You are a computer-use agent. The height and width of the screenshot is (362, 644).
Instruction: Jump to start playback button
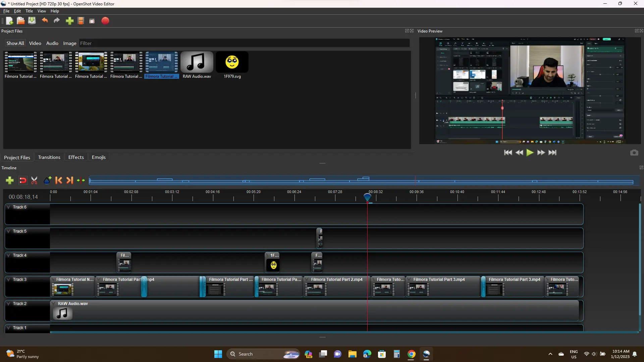tap(508, 153)
